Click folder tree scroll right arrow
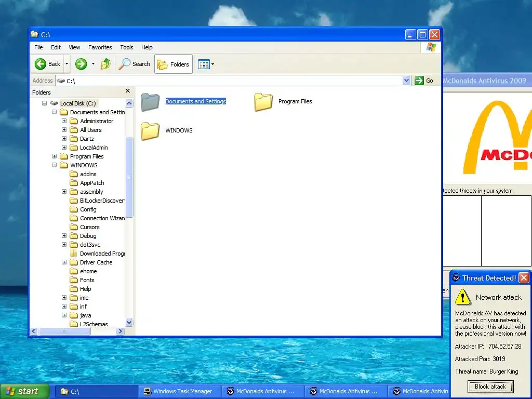The height and width of the screenshot is (399, 532). [120, 331]
